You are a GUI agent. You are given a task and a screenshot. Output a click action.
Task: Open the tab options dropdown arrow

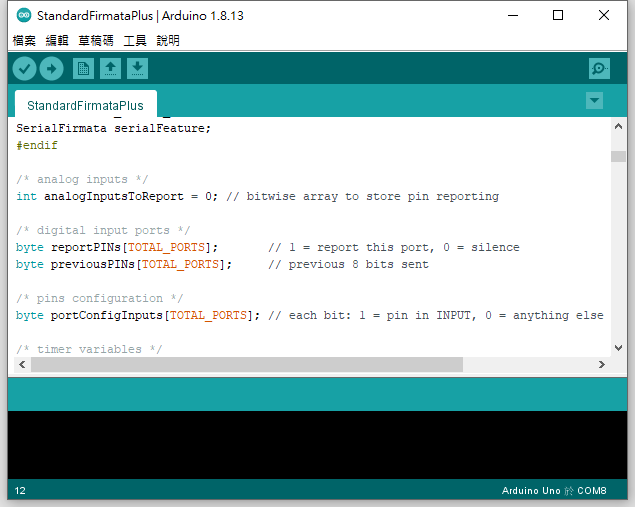[595, 100]
